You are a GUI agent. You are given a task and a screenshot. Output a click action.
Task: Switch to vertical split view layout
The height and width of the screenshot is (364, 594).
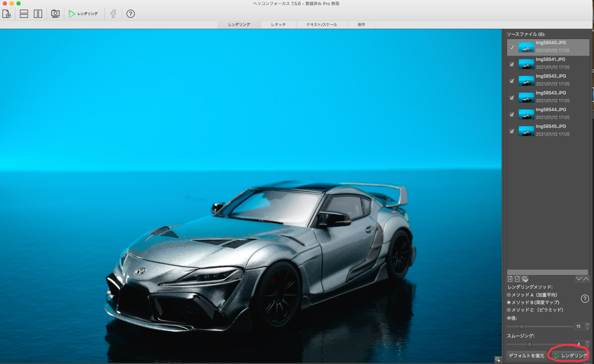[38, 14]
